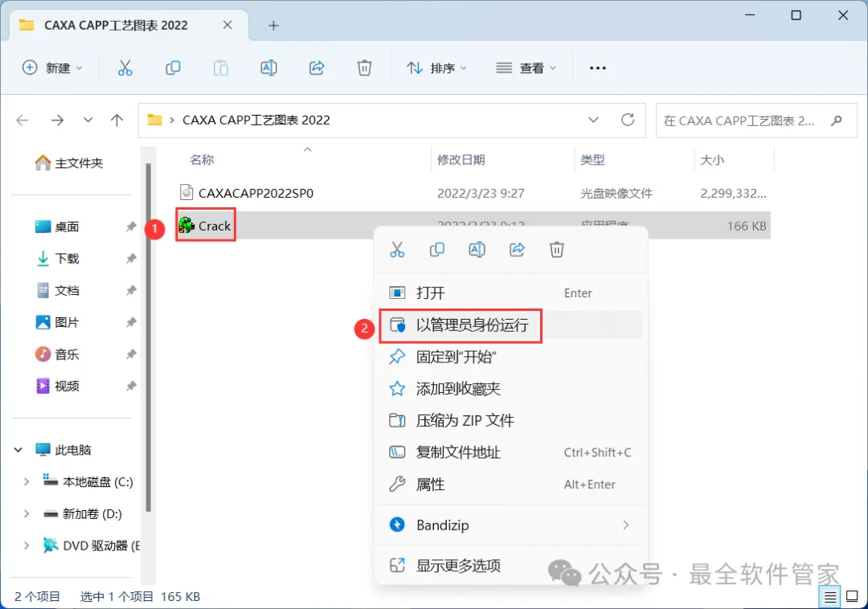
Task: Open the 查看 (View) dropdown
Action: click(526, 68)
